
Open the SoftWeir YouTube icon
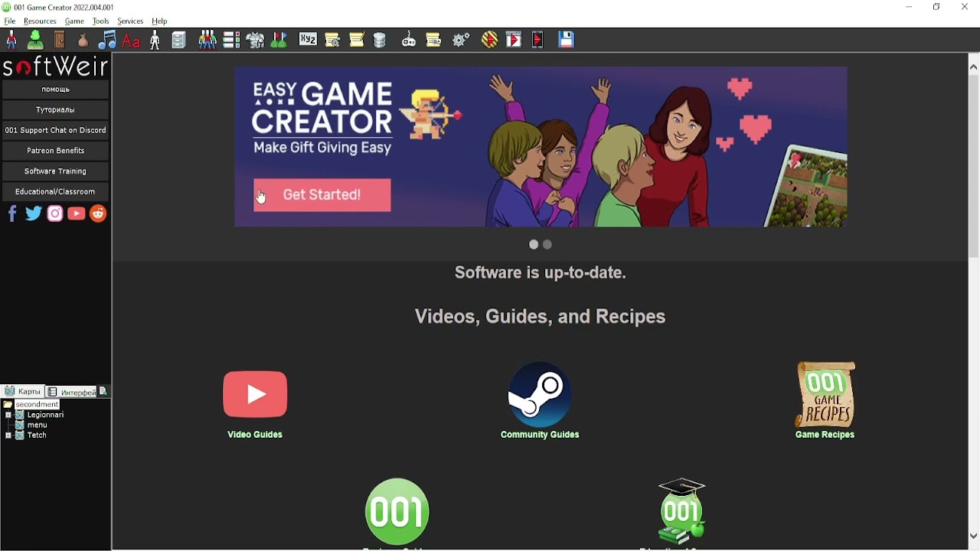pos(77,214)
